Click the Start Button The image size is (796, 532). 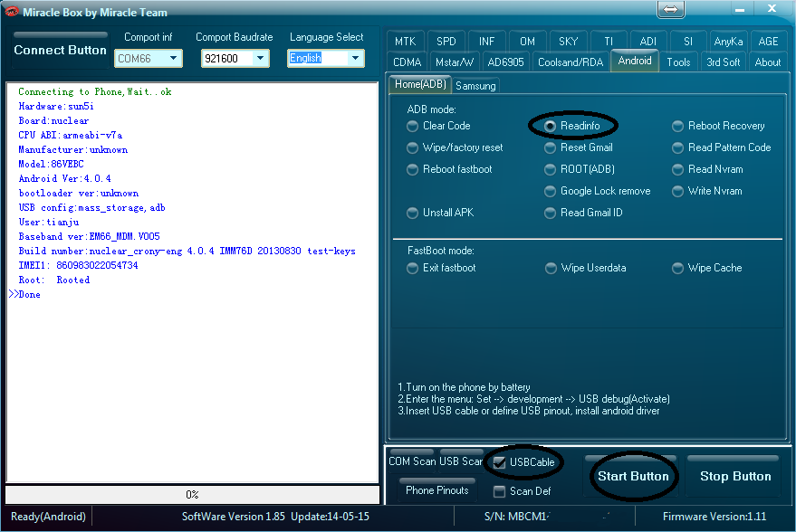[633, 476]
